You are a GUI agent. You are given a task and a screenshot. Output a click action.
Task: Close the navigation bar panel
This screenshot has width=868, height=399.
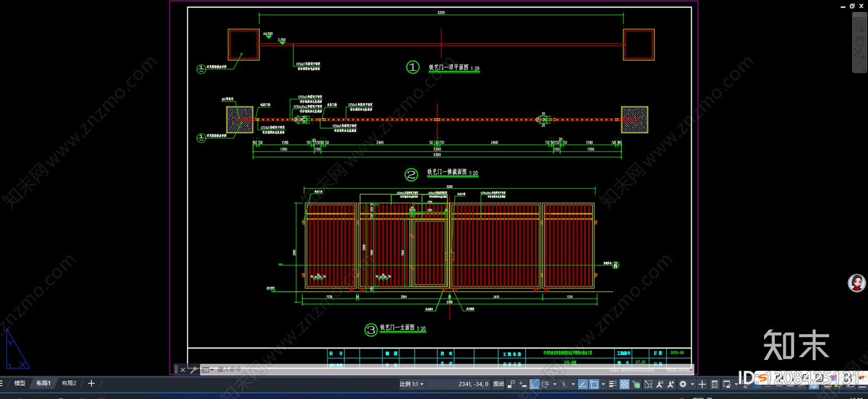(864, 14)
